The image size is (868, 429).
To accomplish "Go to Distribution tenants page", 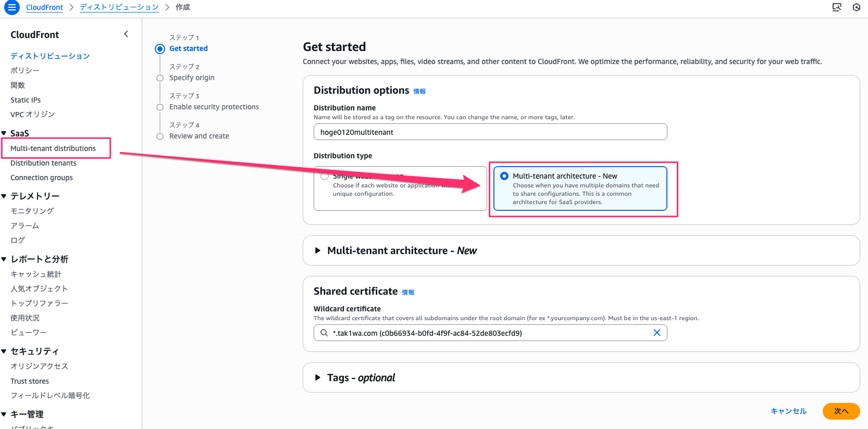I will [43, 163].
